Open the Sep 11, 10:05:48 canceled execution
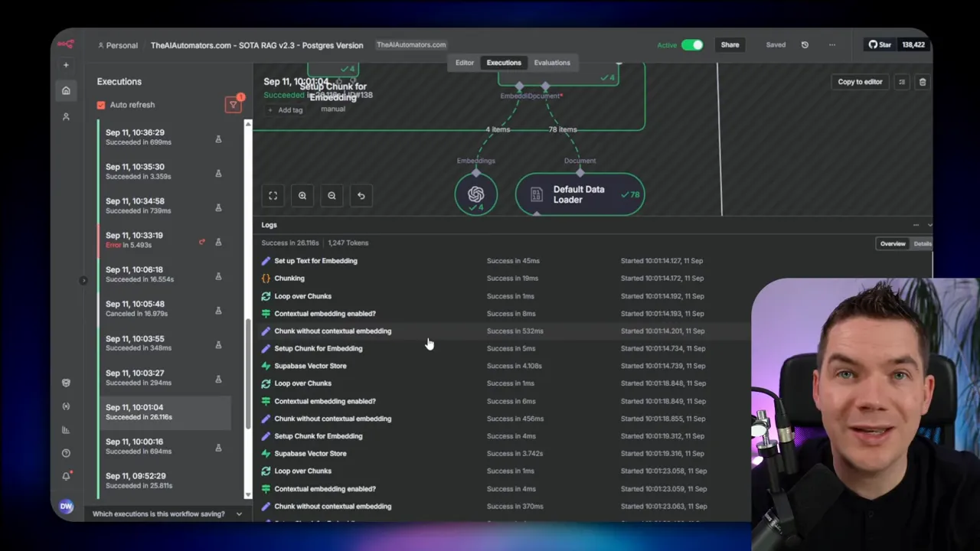Image resolution: width=980 pixels, height=551 pixels. click(x=165, y=308)
